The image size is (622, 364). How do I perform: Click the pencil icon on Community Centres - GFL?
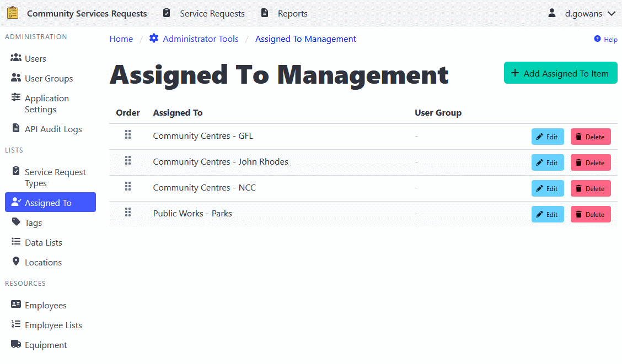tap(540, 137)
